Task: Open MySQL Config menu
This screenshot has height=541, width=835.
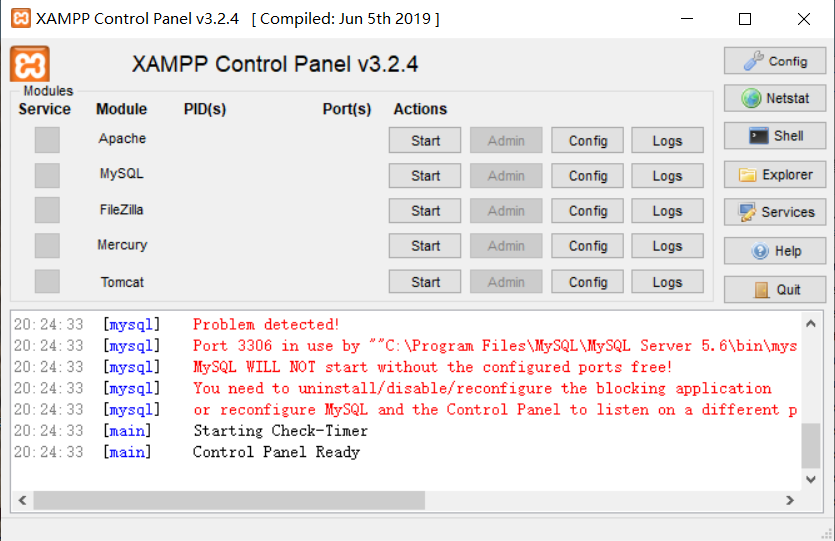Action: (587, 175)
